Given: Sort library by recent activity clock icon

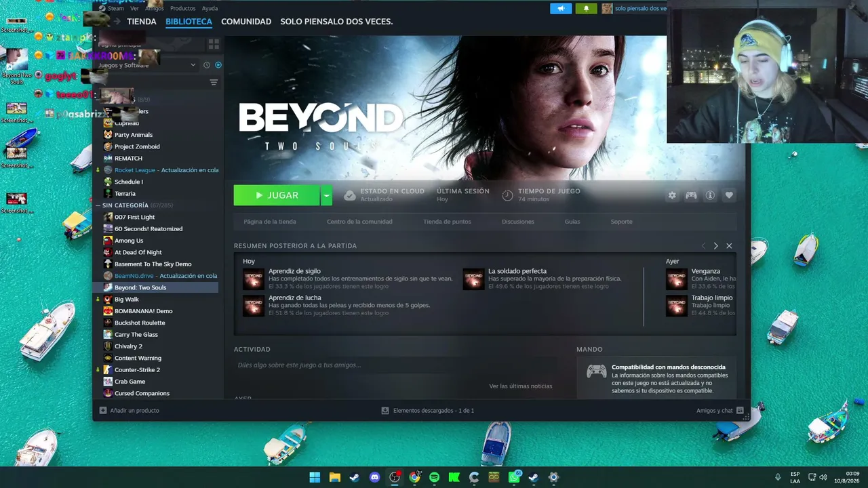Looking at the screenshot, I should point(206,65).
